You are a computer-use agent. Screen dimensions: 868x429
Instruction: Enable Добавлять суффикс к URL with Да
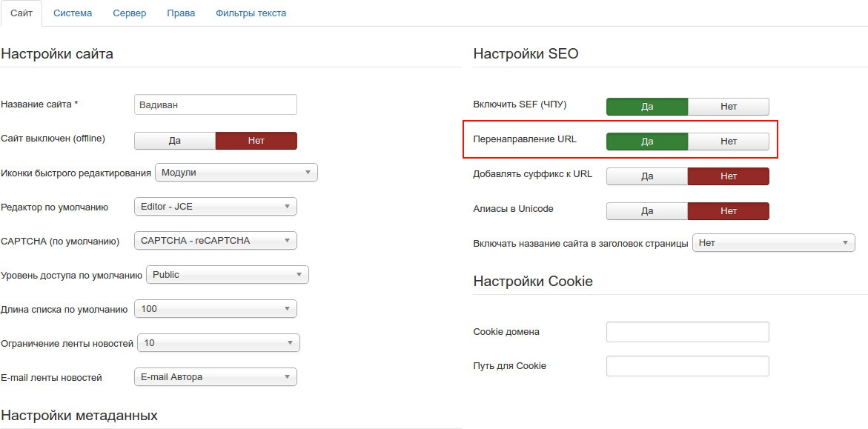pyautogui.click(x=647, y=176)
